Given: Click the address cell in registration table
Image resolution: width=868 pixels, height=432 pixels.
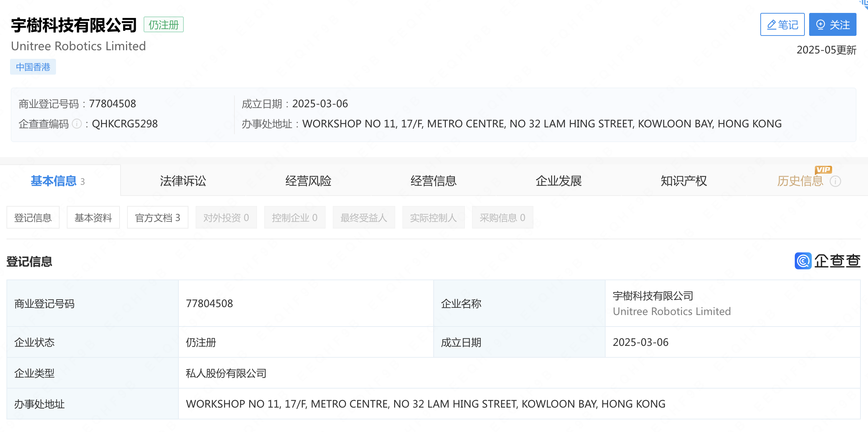Looking at the screenshot, I should 519,404.
